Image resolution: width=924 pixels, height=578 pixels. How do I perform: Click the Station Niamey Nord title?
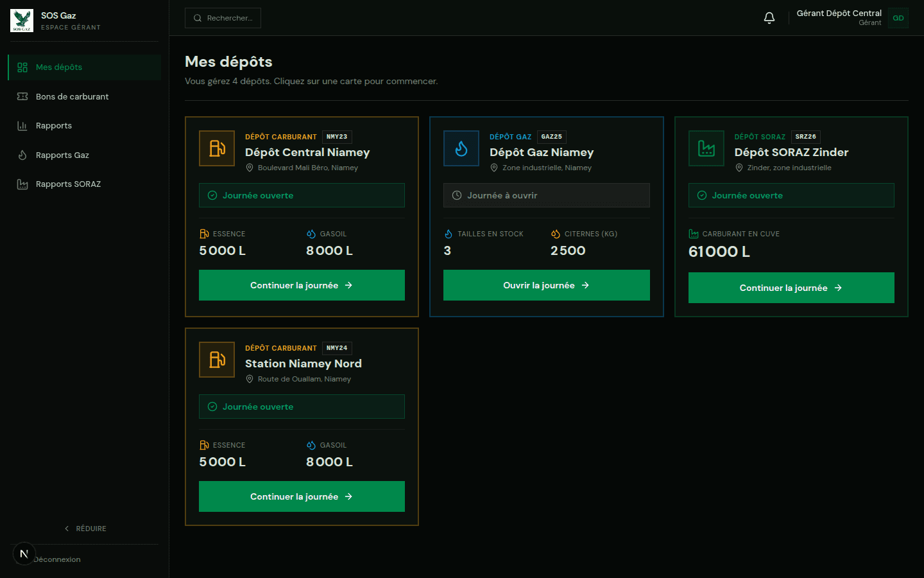click(x=304, y=363)
